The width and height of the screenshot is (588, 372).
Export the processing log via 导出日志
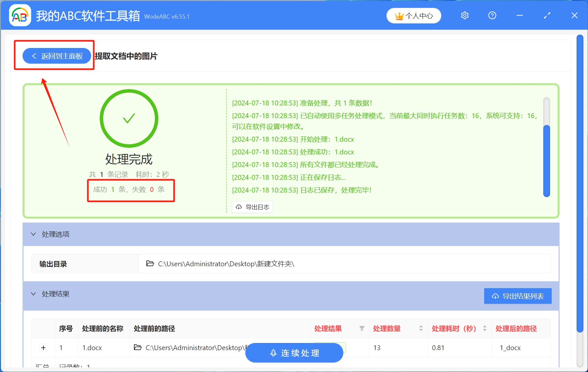tap(252, 207)
